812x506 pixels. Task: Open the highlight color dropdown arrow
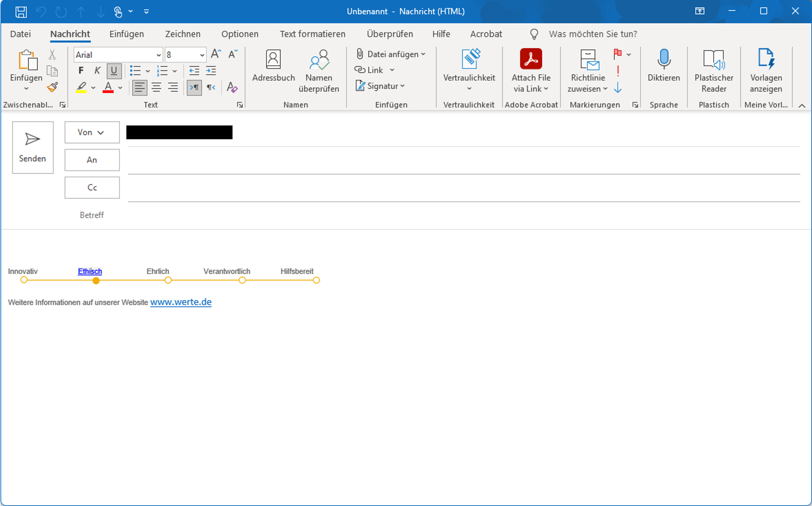pyautogui.click(x=93, y=87)
